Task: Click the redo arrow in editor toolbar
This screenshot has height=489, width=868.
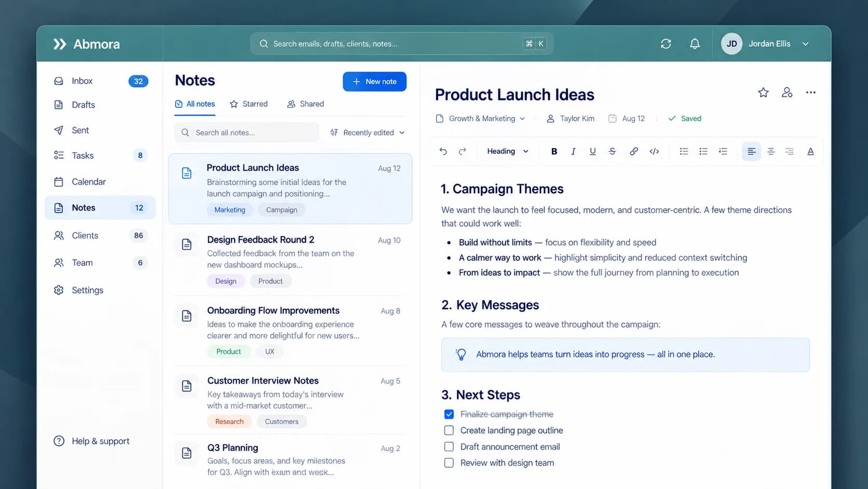Action: coord(463,151)
